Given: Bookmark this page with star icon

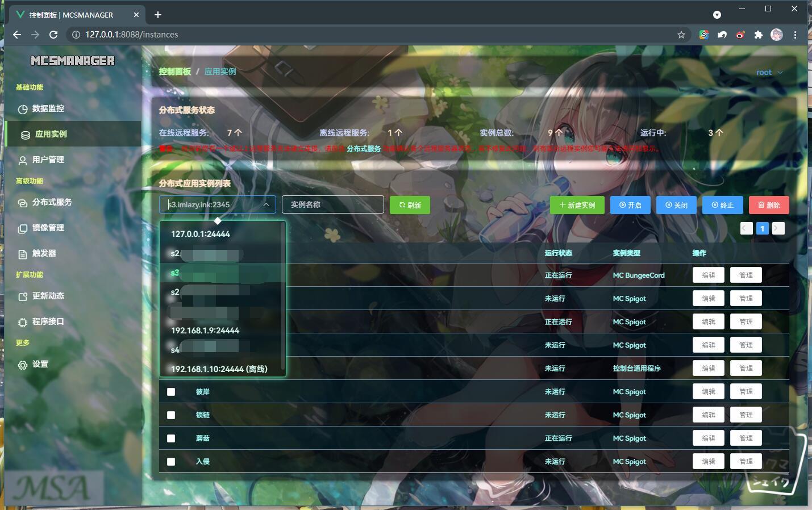Looking at the screenshot, I should (x=681, y=35).
